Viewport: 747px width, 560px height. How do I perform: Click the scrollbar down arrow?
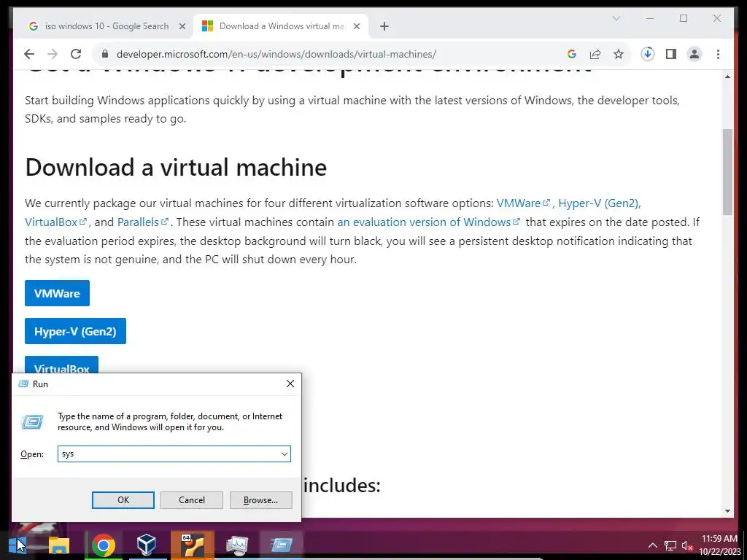(727, 511)
